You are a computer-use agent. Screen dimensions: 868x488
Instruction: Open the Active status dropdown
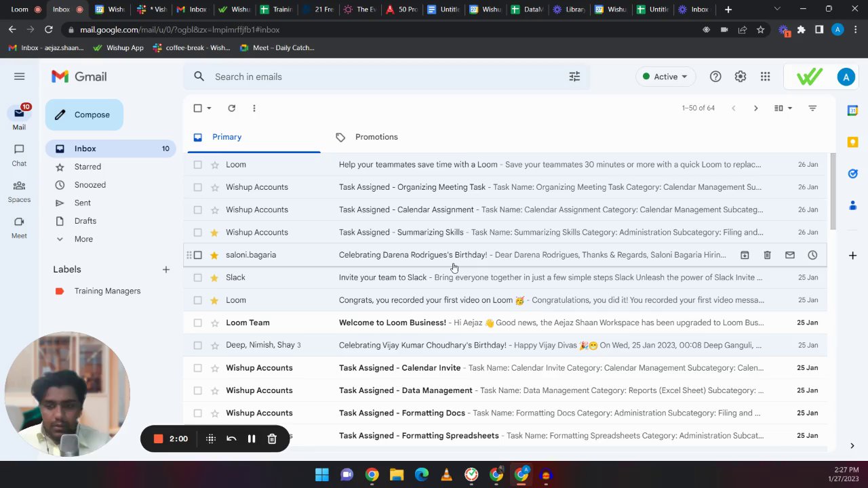tap(665, 77)
